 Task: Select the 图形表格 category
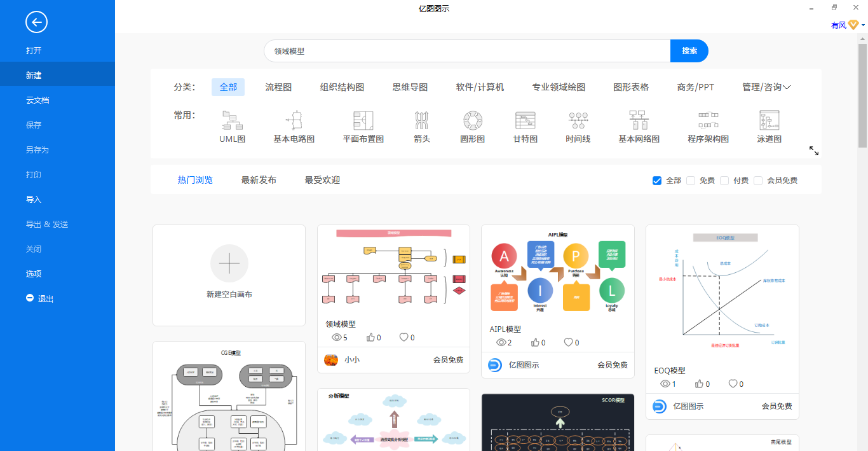pos(631,87)
